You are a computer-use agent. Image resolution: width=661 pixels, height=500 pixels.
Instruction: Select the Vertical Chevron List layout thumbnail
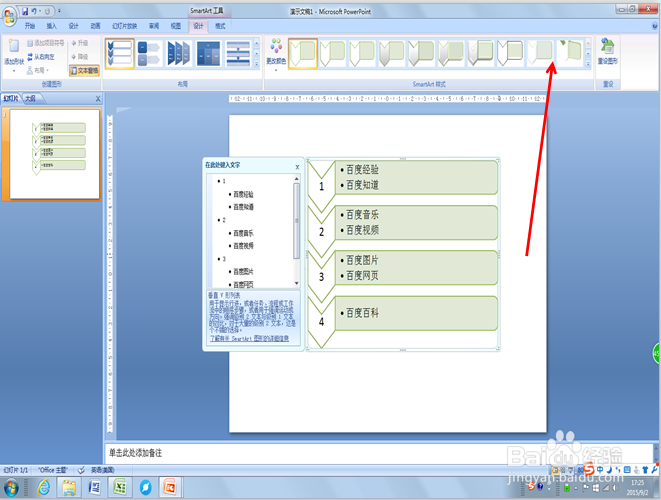(120, 54)
